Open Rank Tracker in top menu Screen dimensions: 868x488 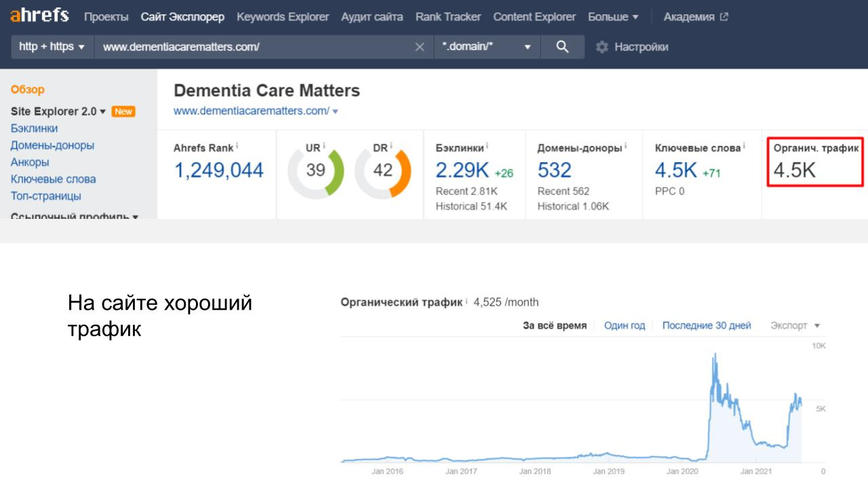coord(448,17)
